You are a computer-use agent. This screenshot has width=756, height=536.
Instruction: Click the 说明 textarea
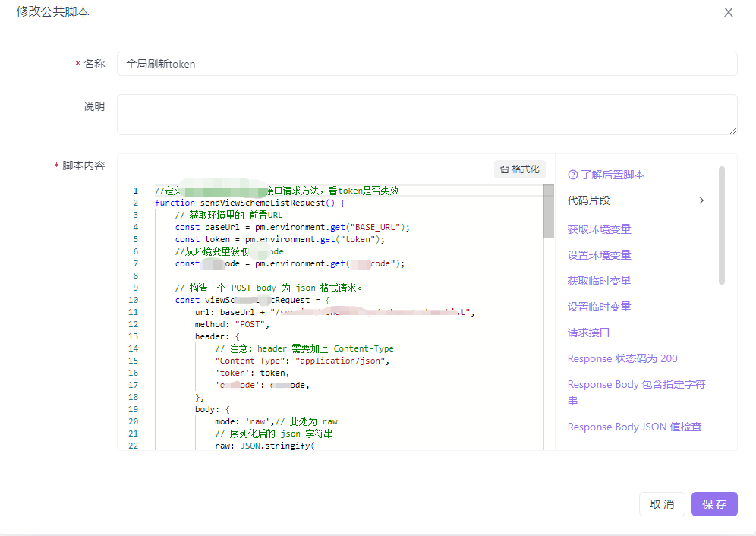coord(427,115)
